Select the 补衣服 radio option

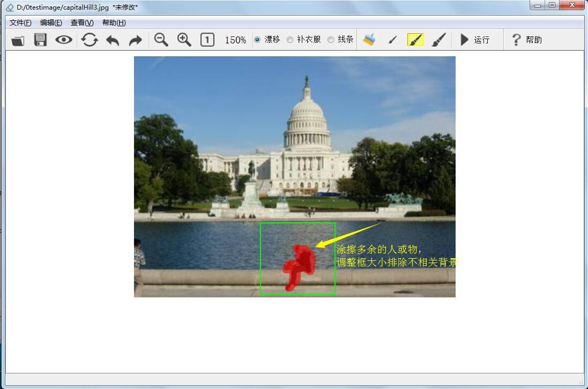coord(304,39)
